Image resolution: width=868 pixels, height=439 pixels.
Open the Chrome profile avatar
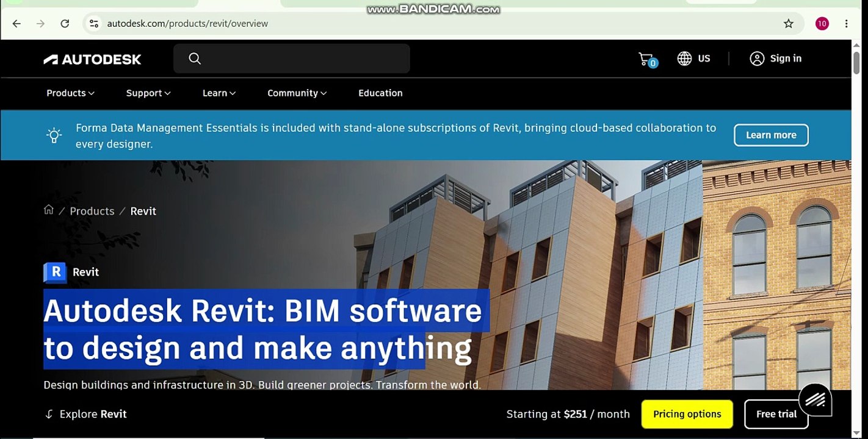(822, 24)
